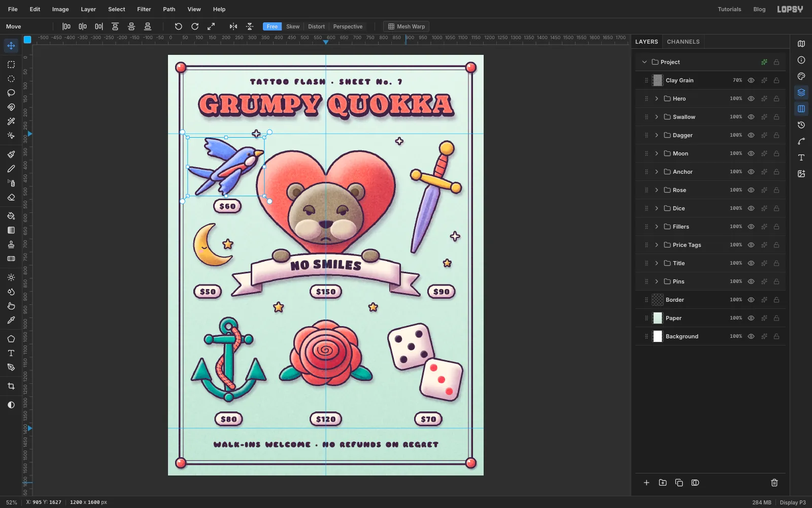Open the Layer menu
The height and width of the screenshot is (508, 812).
point(88,9)
